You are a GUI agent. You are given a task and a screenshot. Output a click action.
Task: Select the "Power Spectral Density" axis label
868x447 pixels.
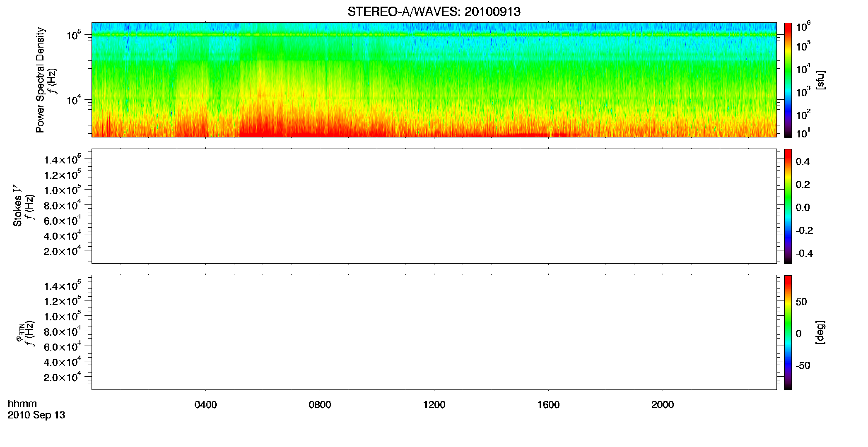pyautogui.click(x=40, y=80)
